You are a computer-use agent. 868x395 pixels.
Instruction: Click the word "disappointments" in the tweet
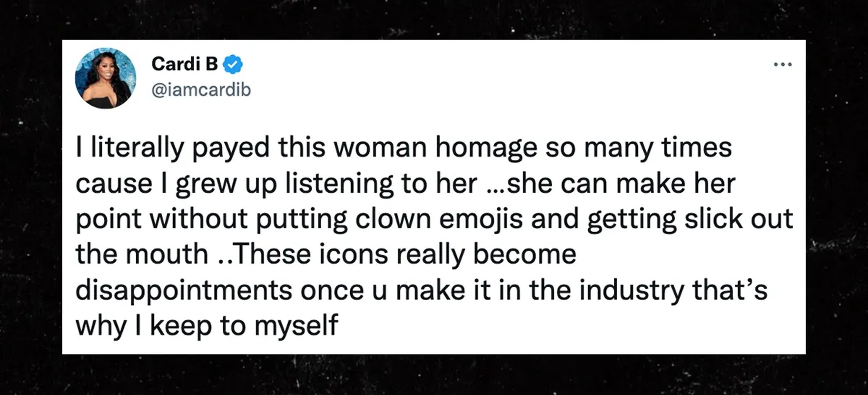pyautogui.click(x=184, y=291)
